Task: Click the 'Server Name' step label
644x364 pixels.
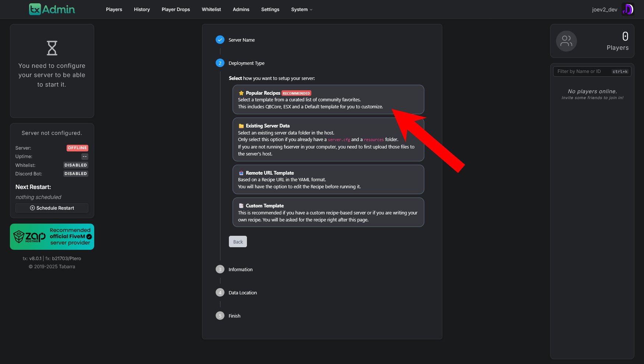Action: click(241, 40)
